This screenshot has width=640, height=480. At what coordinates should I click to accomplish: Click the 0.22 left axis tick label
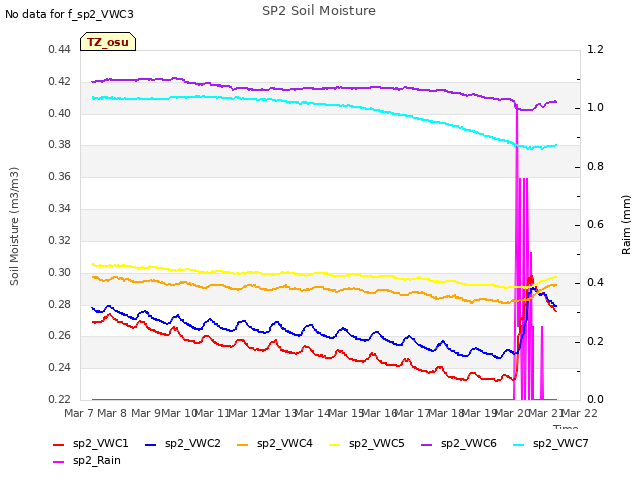(x=59, y=399)
